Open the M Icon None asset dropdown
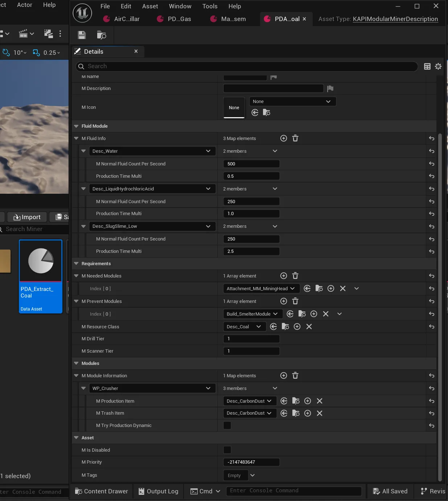Viewport: 448px width, 501px height. [x=293, y=102]
